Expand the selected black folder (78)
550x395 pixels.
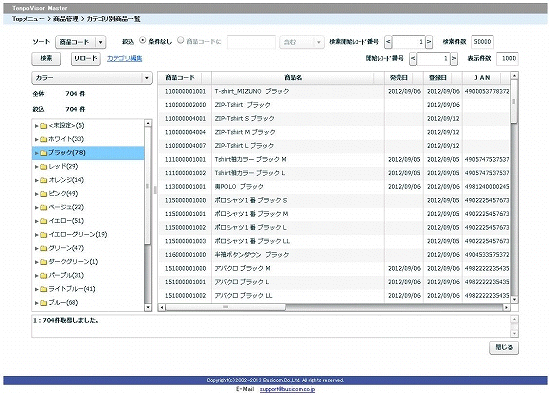click(36, 153)
